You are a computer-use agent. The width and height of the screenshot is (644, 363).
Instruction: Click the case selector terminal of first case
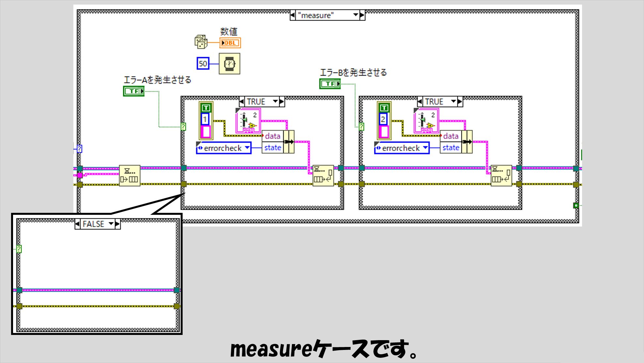(184, 127)
